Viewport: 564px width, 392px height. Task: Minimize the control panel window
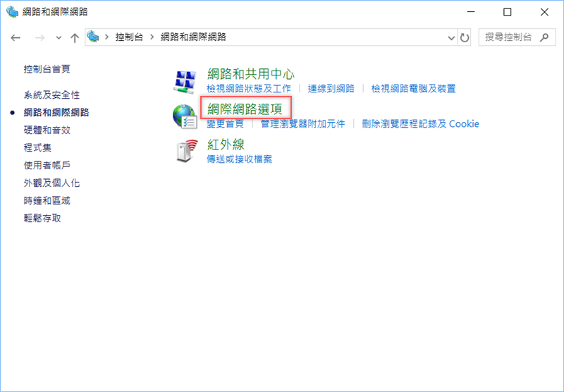pyautogui.click(x=471, y=12)
